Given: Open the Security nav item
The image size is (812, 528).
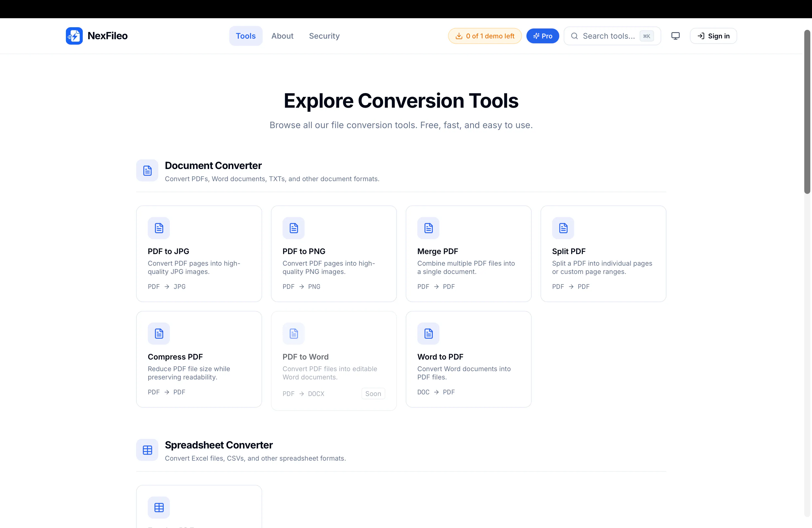Looking at the screenshot, I should click(x=324, y=36).
